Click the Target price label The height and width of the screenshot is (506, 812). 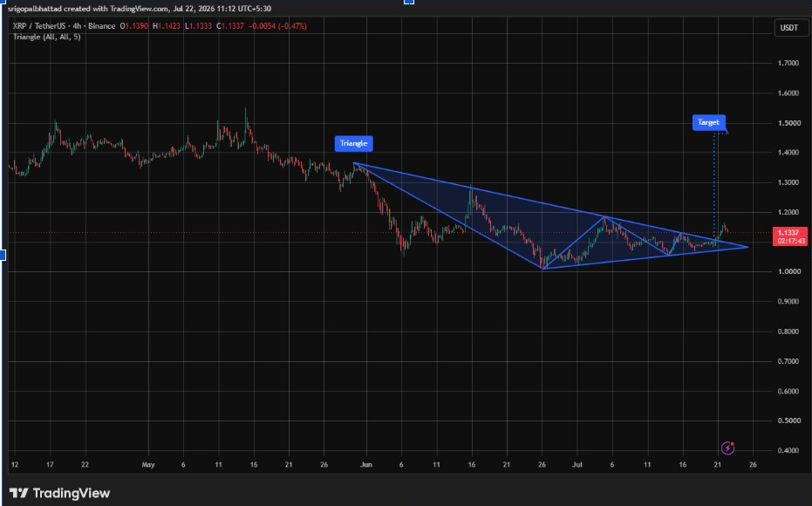[708, 123]
